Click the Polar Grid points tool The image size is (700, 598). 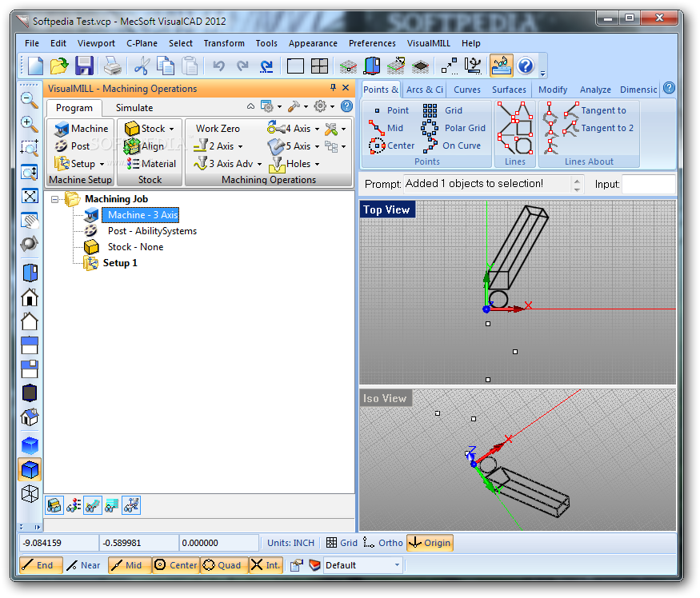click(x=453, y=128)
